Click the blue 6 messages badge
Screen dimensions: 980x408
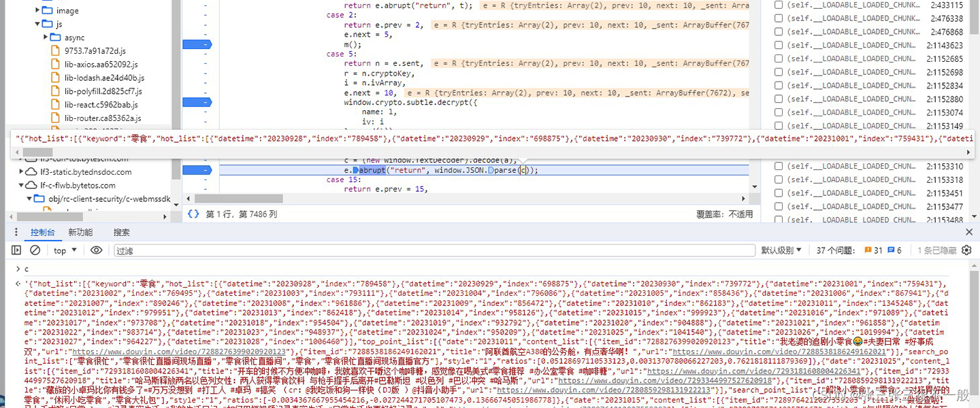[894, 250]
